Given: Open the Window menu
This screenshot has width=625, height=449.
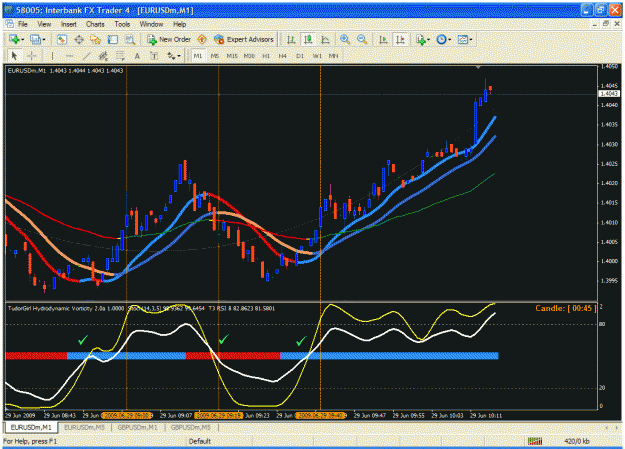Looking at the screenshot, I should point(151,24).
